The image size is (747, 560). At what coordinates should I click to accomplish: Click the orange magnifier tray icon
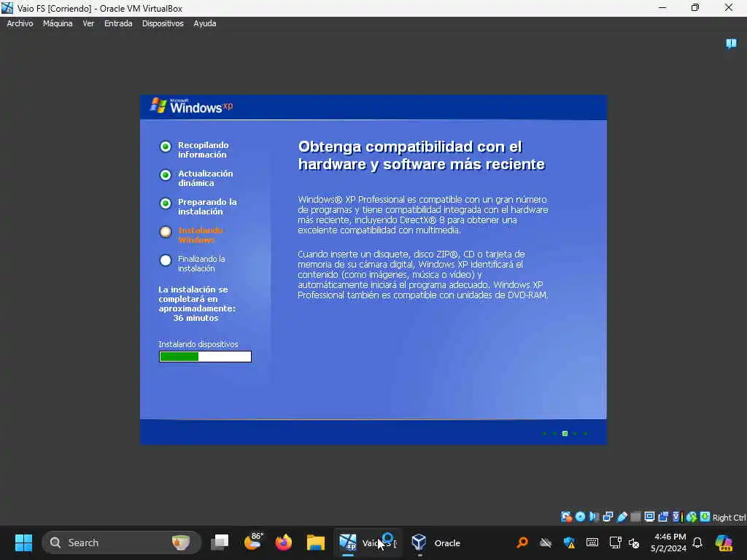pyautogui.click(x=522, y=542)
